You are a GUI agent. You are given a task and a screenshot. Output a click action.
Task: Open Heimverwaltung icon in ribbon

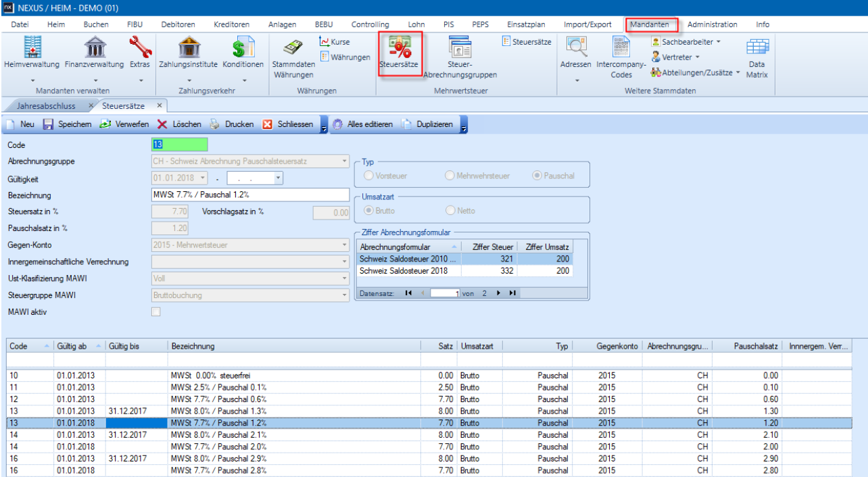coord(32,47)
